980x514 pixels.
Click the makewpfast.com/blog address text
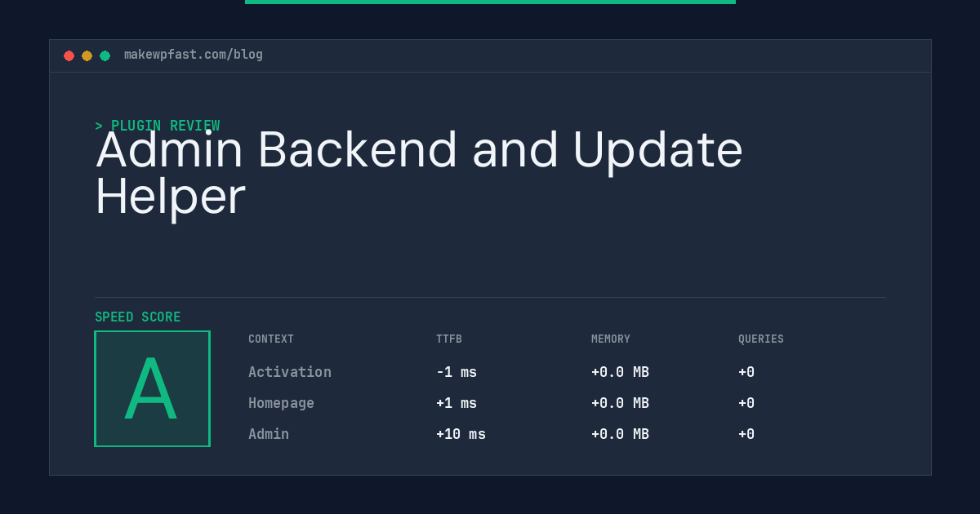click(x=194, y=55)
